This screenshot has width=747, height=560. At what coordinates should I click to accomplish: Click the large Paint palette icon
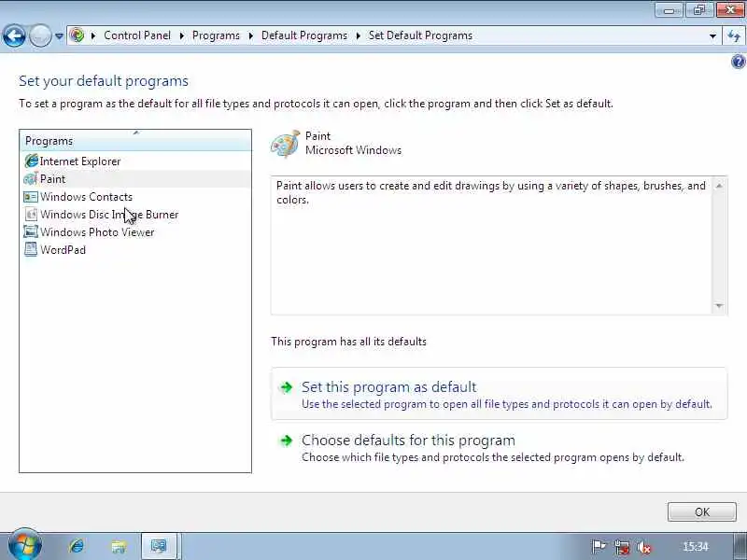tap(286, 144)
